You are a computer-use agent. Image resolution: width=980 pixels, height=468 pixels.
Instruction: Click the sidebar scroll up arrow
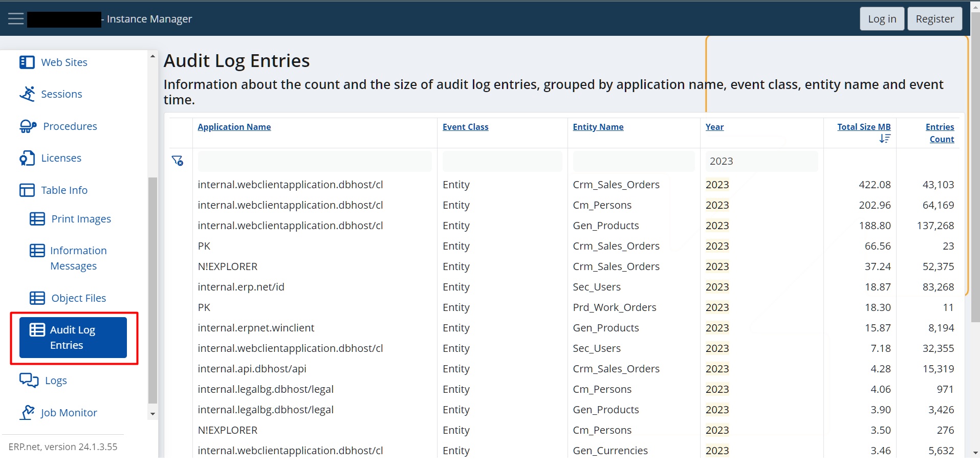click(153, 56)
